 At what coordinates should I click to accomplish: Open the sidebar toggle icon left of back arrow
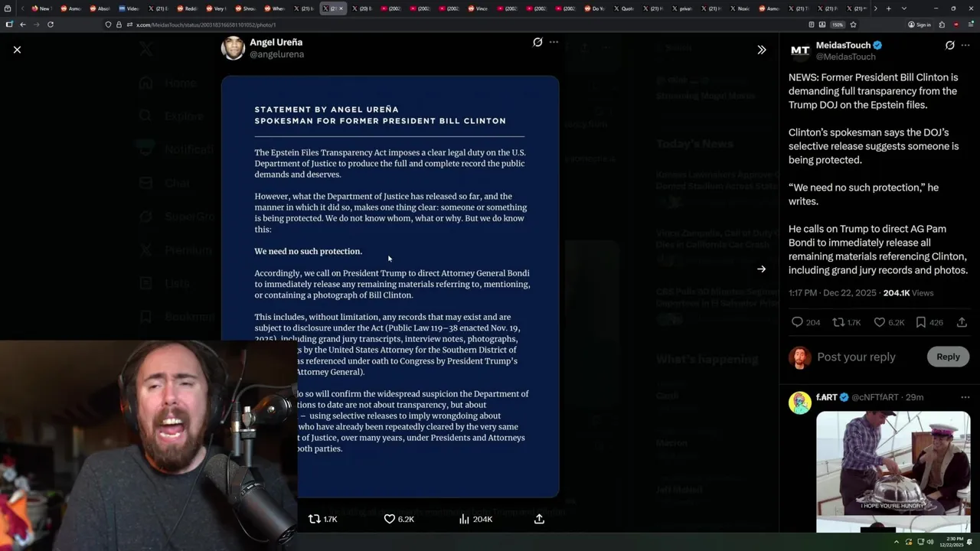pyautogui.click(x=9, y=24)
